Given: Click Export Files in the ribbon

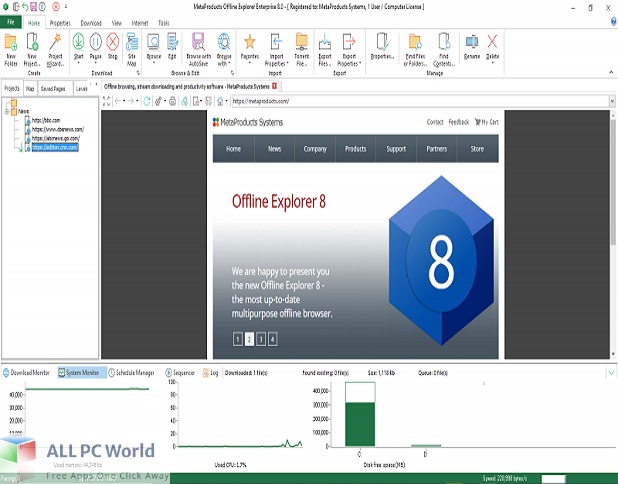Looking at the screenshot, I should pos(325,49).
